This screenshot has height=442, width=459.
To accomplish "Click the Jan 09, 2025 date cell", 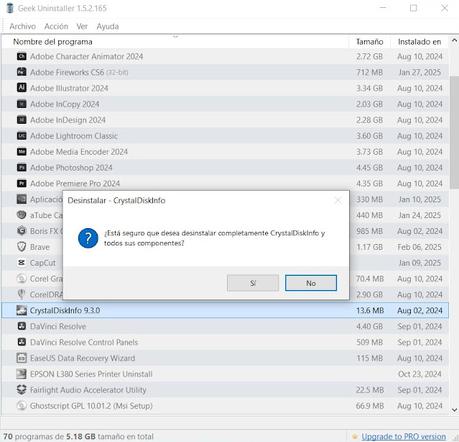I will pos(419,263).
